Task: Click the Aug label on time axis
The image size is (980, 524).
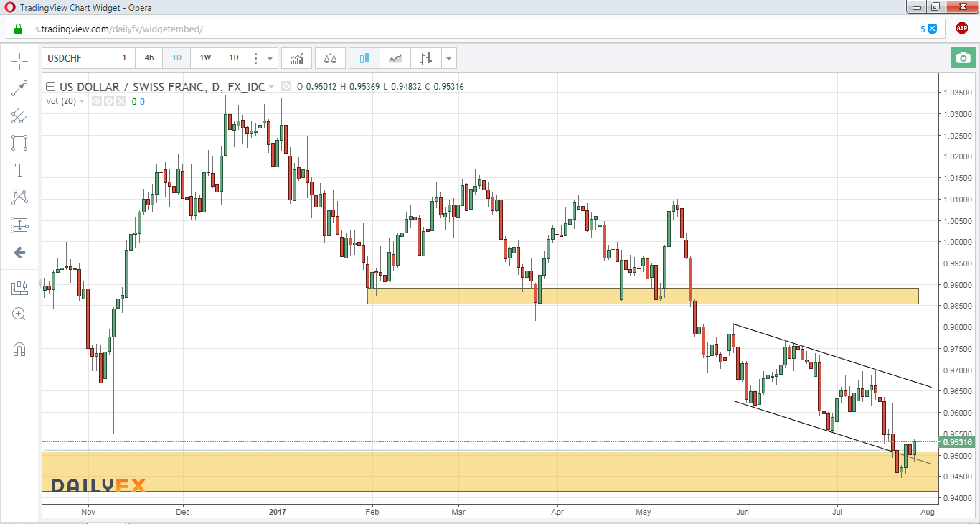Action: pyautogui.click(x=927, y=512)
